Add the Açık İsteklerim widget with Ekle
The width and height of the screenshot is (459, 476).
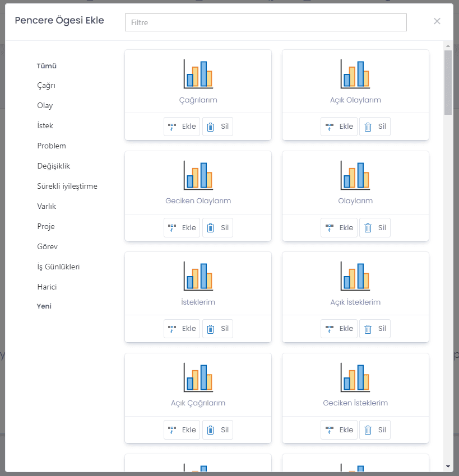tap(339, 329)
